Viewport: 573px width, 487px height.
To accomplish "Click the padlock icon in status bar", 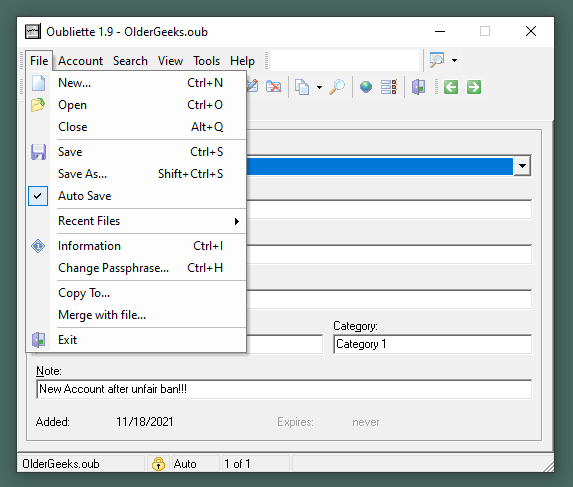I will click(158, 464).
